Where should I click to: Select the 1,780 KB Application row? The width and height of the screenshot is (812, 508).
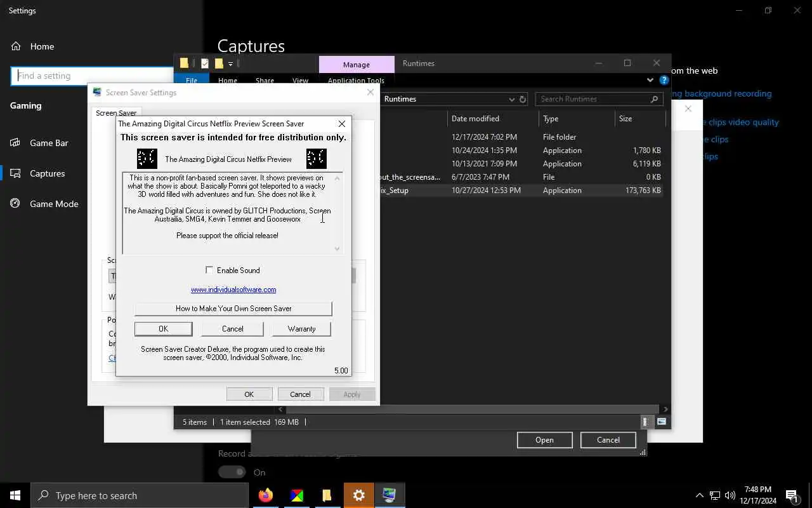coord(521,150)
